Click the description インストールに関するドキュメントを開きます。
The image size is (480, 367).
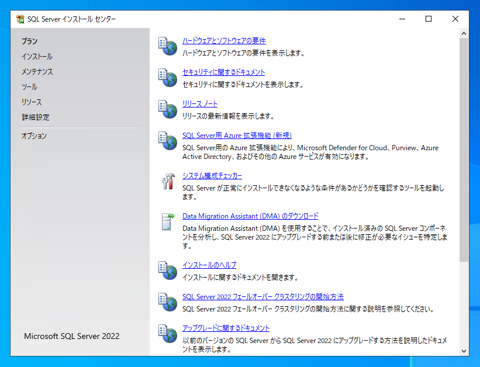[240, 278]
